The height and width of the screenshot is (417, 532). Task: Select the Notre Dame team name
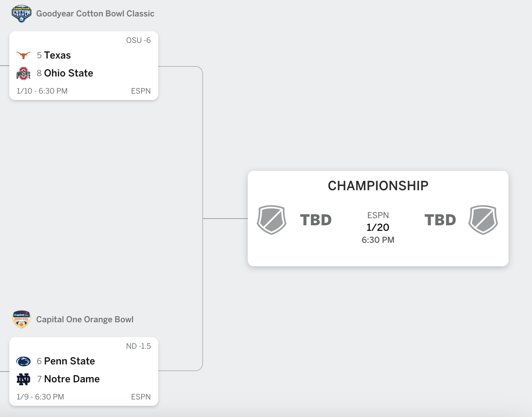click(72, 379)
